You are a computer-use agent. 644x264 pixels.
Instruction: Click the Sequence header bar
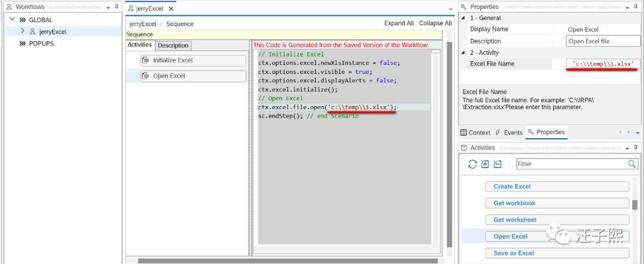(284, 35)
